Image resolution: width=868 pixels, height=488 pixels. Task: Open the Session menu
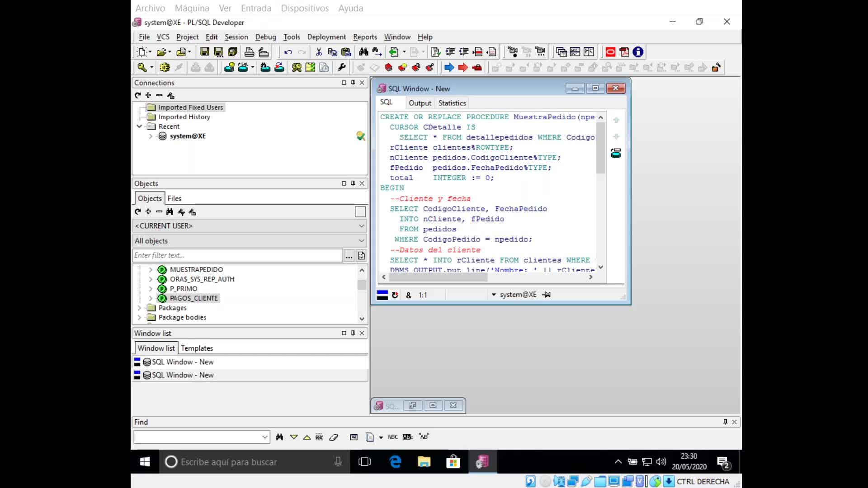(x=236, y=37)
